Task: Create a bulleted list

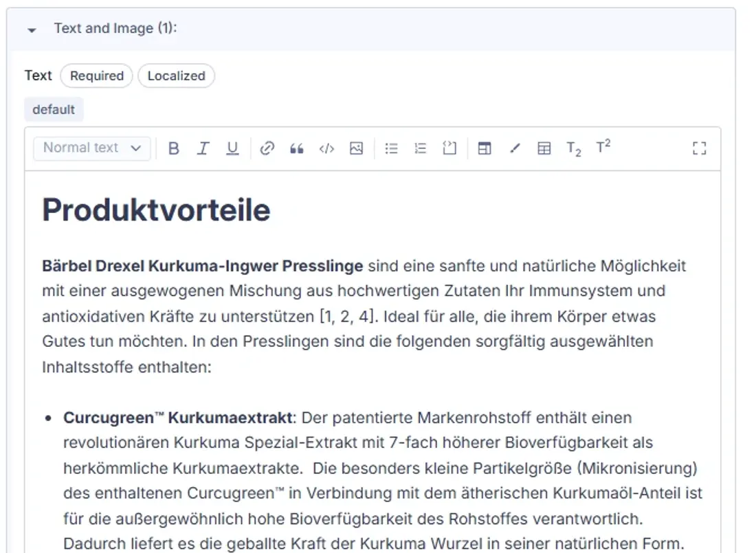Action: click(391, 148)
